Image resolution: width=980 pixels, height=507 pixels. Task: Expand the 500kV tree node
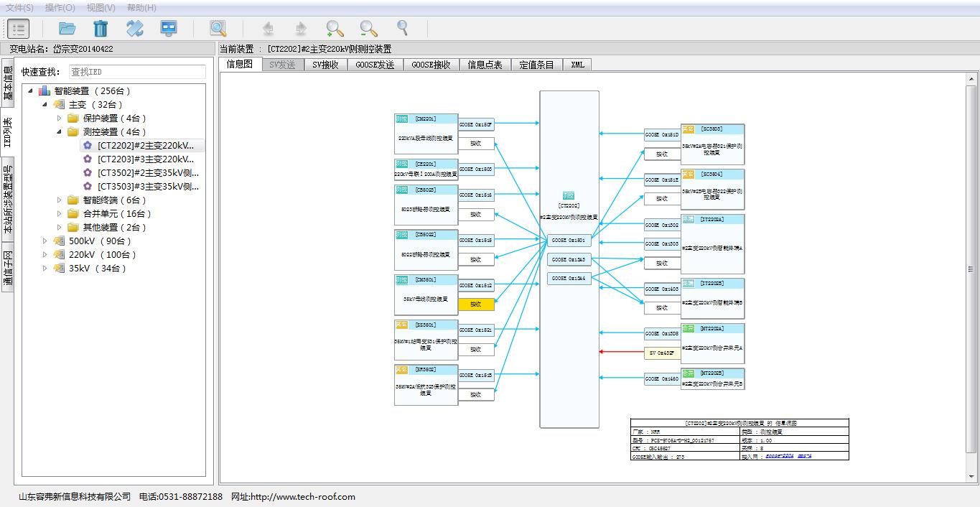[x=45, y=241]
